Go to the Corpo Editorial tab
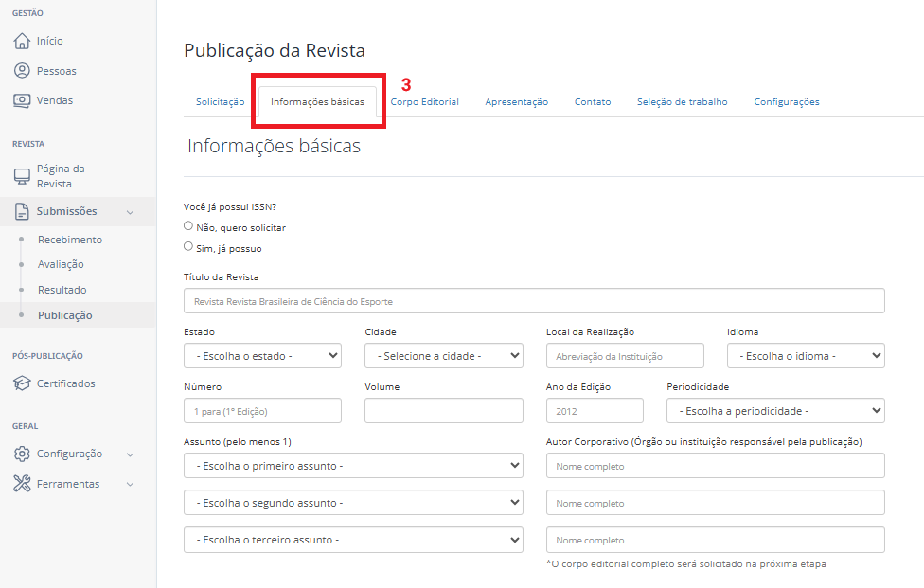924x588 pixels. pyautogui.click(x=424, y=102)
